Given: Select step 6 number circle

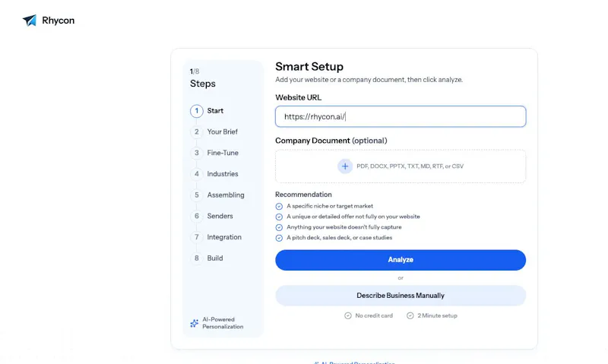Looking at the screenshot, I should coord(197,216).
